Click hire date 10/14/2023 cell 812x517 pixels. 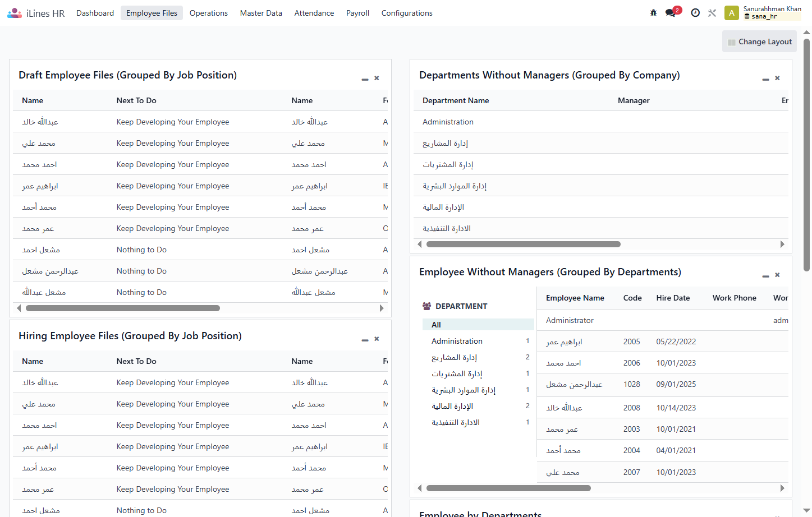[676, 408]
